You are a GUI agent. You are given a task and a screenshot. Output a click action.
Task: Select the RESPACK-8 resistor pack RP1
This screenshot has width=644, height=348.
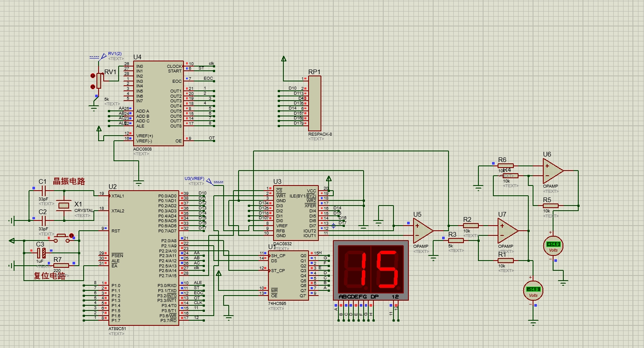point(315,103)
